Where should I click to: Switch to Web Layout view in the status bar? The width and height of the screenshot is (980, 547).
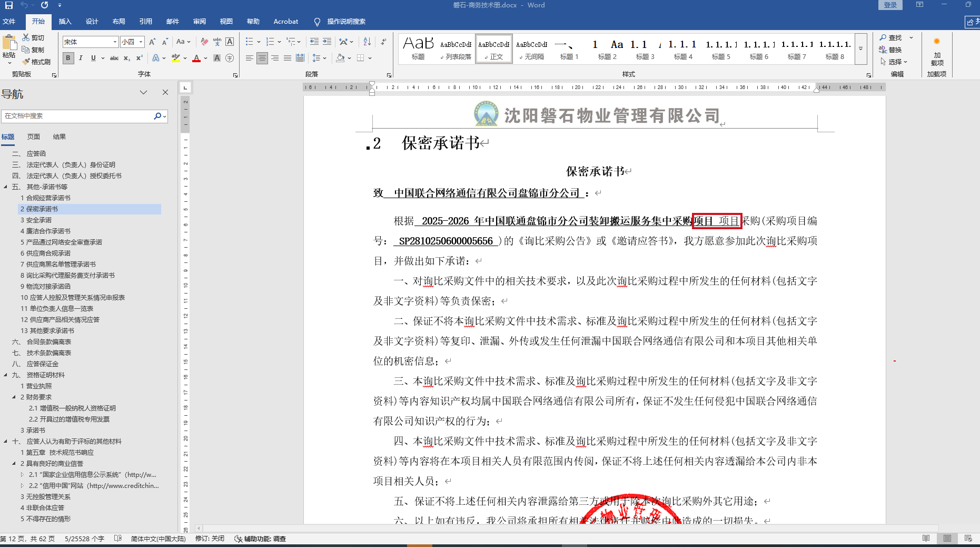click(x=968, y=539)
